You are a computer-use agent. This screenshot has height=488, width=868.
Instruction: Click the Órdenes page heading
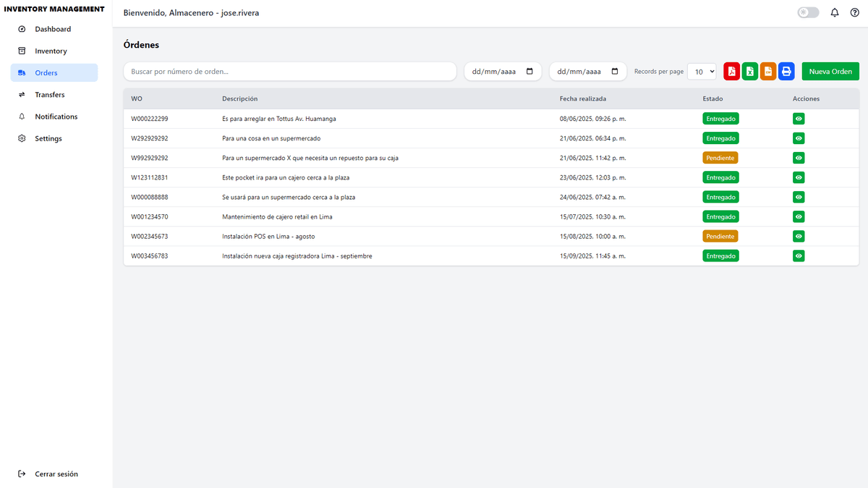click(141, 45)
